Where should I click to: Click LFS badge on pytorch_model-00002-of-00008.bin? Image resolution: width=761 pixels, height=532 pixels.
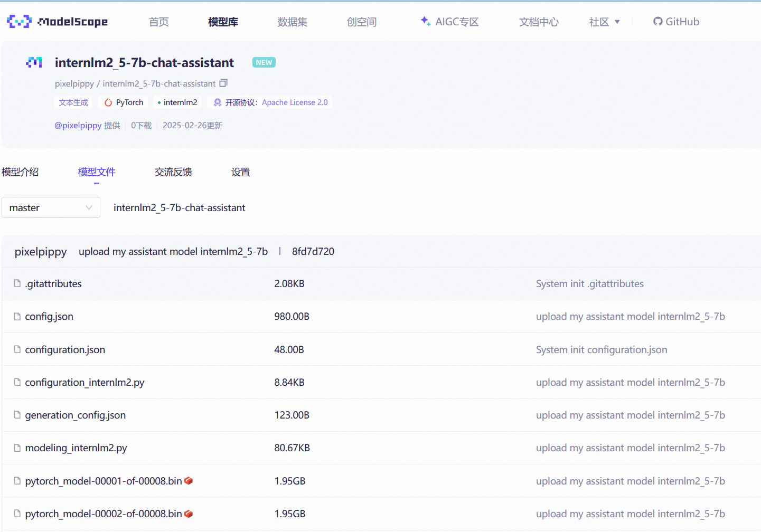tap(189, 514)
